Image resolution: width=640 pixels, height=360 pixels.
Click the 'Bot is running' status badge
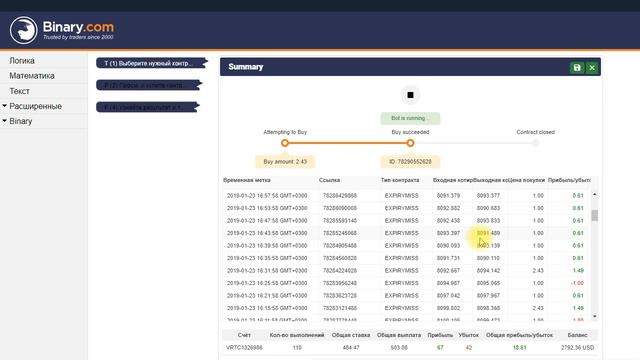[x=410, y=118]
